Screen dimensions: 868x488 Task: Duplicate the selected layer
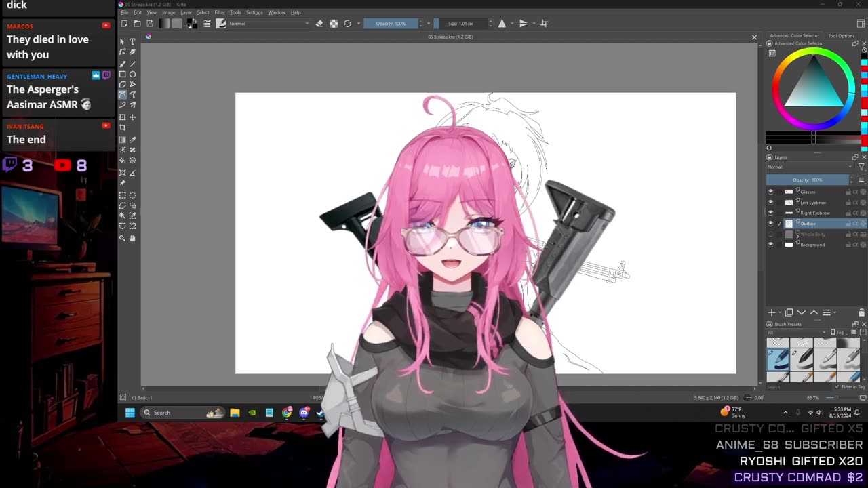click(789, 312)
